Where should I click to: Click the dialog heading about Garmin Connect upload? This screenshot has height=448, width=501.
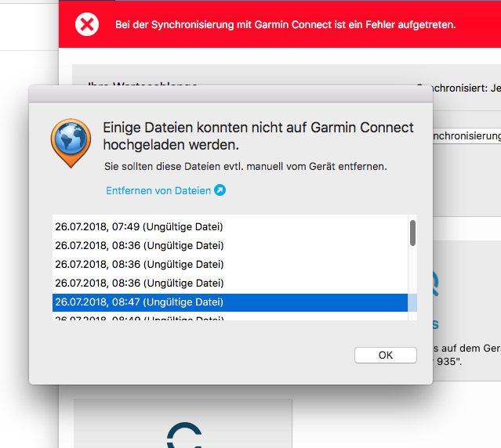tap(258, 136)
